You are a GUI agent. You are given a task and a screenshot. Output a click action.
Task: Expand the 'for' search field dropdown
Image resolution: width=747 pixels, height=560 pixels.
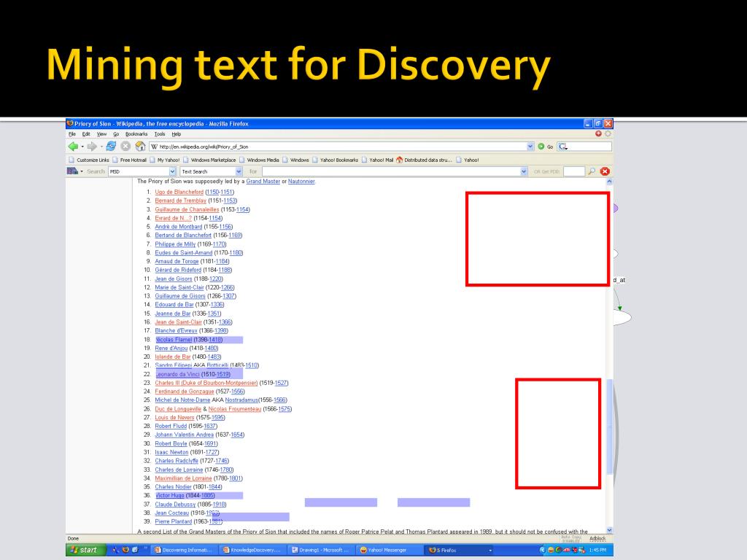click(x=524, y=171)
